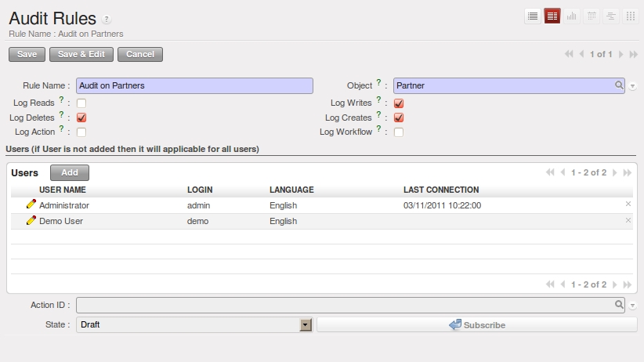Open Object field options arrow
The image size is (644, 362).
pos(632,86)
